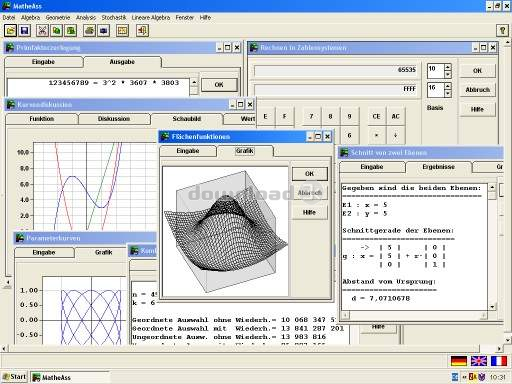Click the yellow grid toolbar icon
Viewport: 512px width, 384px height.
[122, 31]
